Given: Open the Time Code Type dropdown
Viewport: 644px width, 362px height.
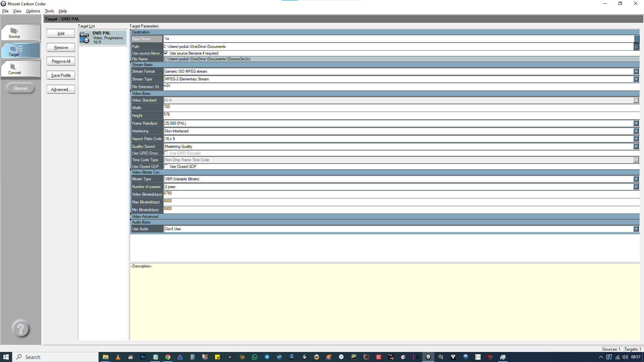Looking at the screenshot, I should (636, 160).
